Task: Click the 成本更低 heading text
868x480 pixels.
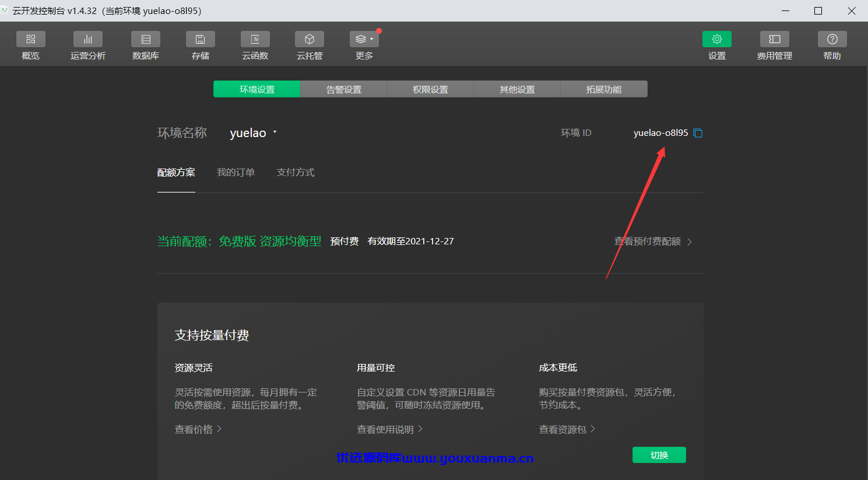Action: tap(558, 368)
